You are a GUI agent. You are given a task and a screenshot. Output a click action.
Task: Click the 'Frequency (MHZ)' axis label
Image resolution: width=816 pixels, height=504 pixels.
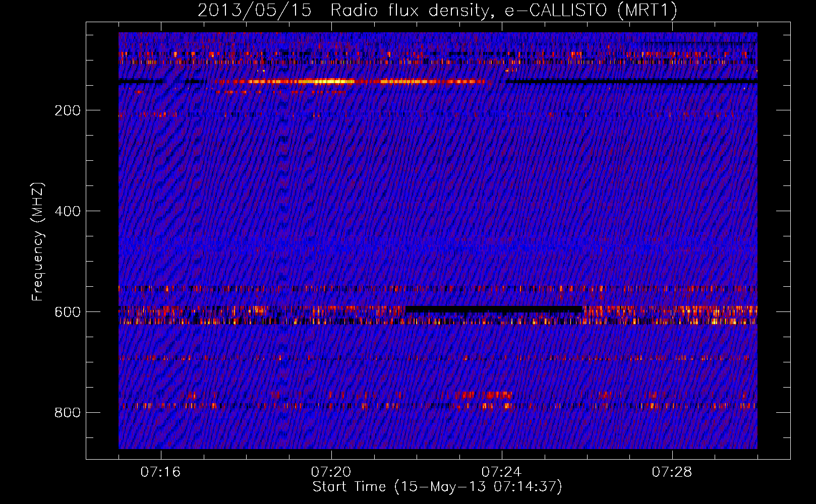38,242
